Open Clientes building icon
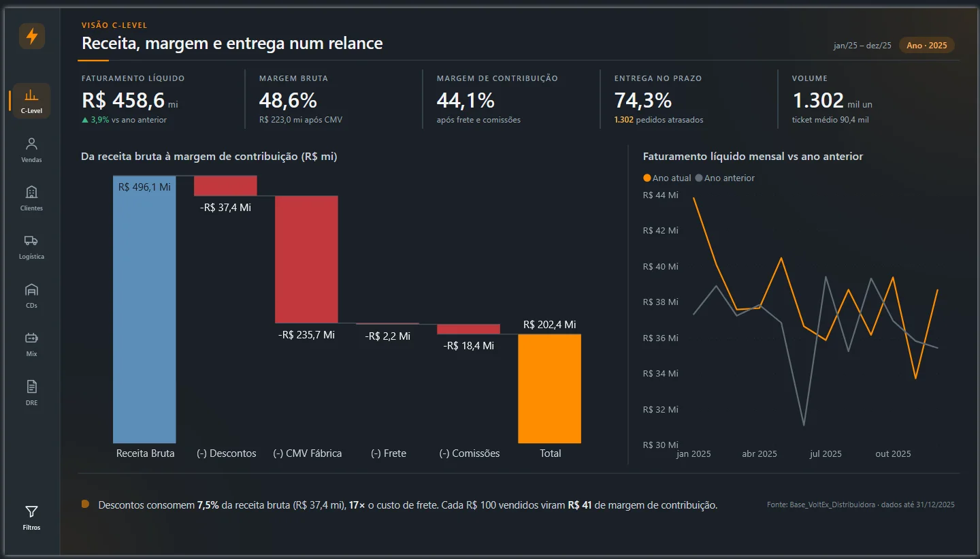This screenshot has height=559, width=980. 31,192
